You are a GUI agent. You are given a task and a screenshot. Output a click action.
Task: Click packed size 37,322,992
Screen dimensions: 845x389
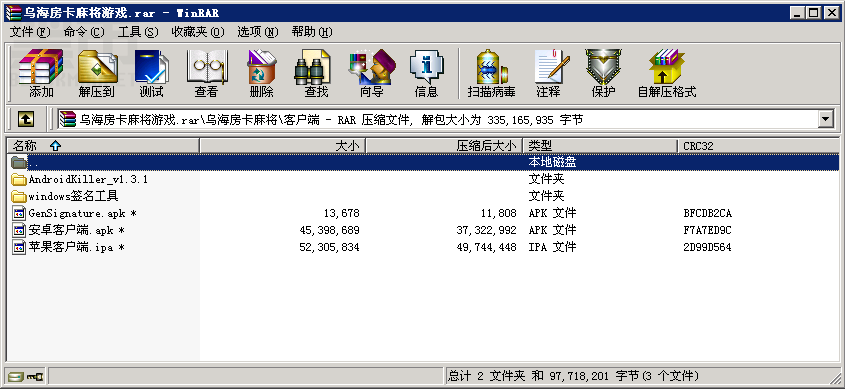(486, 231)
